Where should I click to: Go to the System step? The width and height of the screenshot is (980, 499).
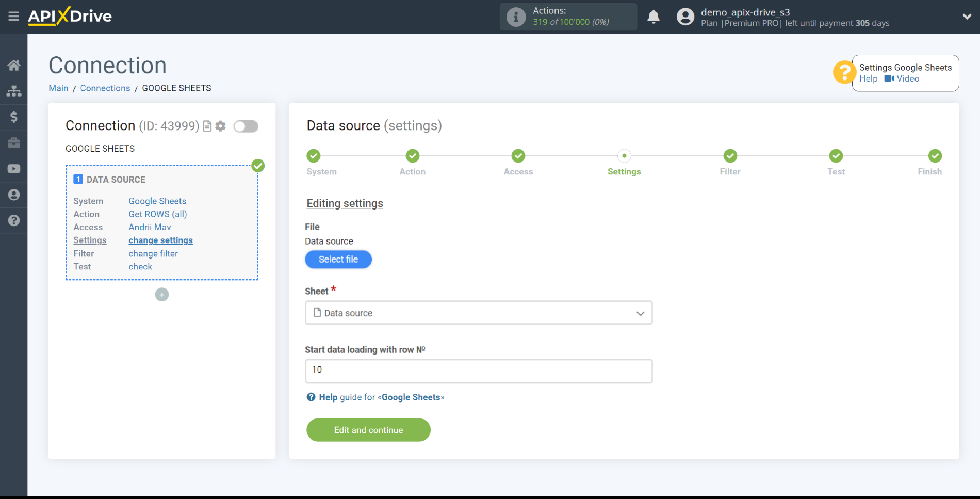314,156
